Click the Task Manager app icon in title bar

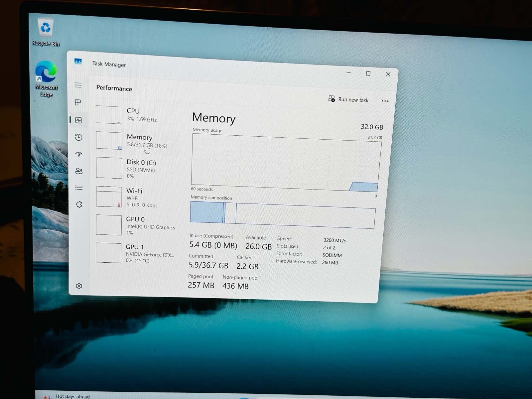coord(78,62)
